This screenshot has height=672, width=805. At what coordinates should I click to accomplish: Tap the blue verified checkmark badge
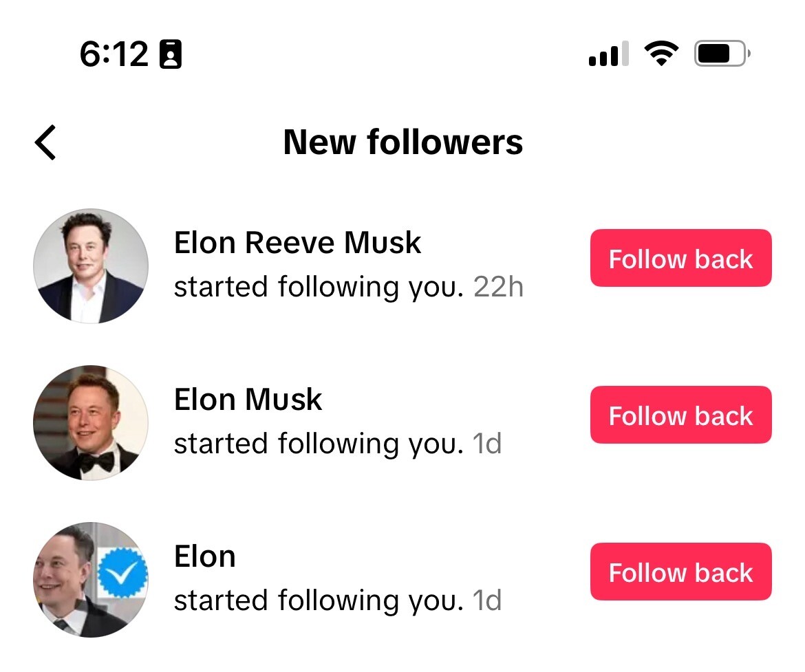[x=122, y=572]
